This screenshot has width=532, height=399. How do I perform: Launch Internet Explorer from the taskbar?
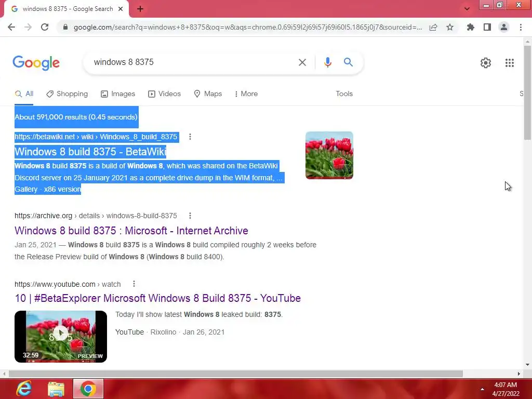24,389
